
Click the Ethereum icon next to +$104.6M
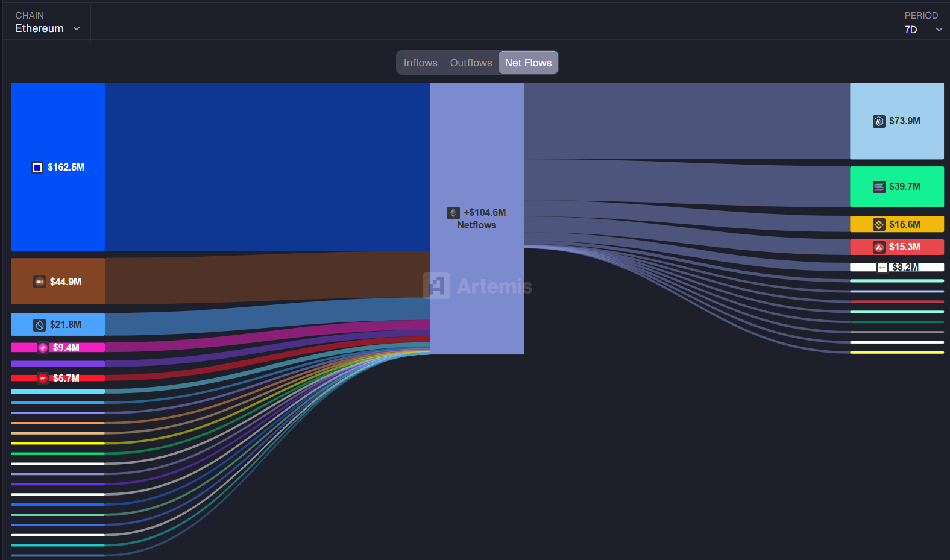(x=453, y=213)
